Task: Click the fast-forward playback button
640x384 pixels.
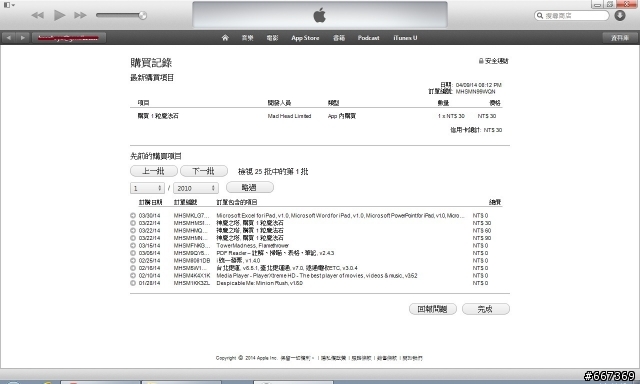Action: coord(80,16)
